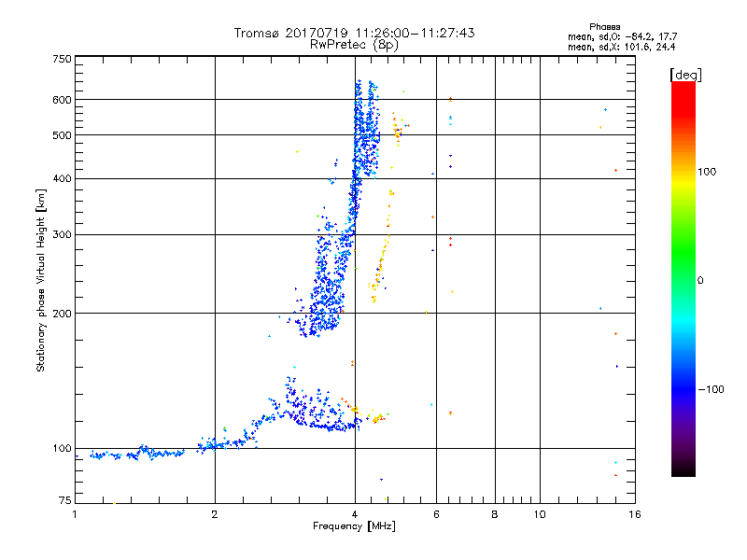Viewport: 747px width, 560px height.
Task: Click the colorbar tick label "-100"
Action: (711, 389)
